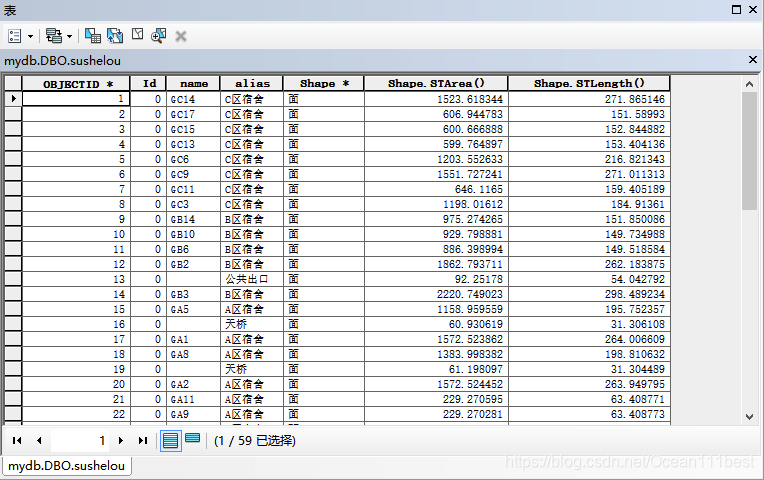
Task: Click the Delete Selected X icon
Action: [181, 36]
